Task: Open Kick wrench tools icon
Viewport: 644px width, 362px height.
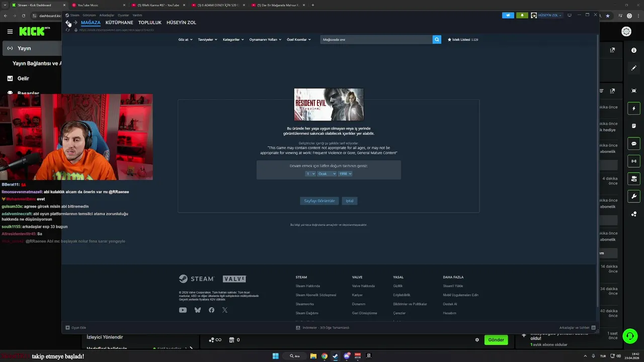Action: pyautogui.click(x=634, y=196)
